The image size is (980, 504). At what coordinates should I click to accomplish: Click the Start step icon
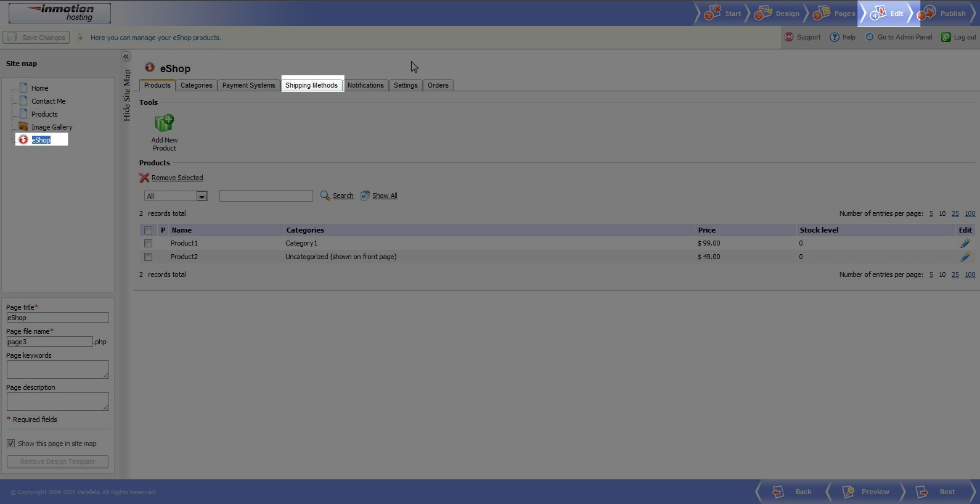click(x=713, y=12)
